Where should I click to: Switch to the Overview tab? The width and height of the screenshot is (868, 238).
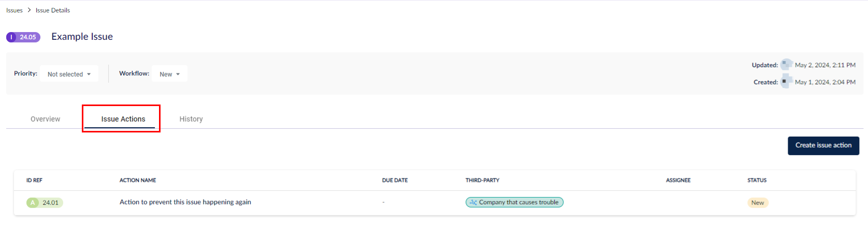coord(45,119)
